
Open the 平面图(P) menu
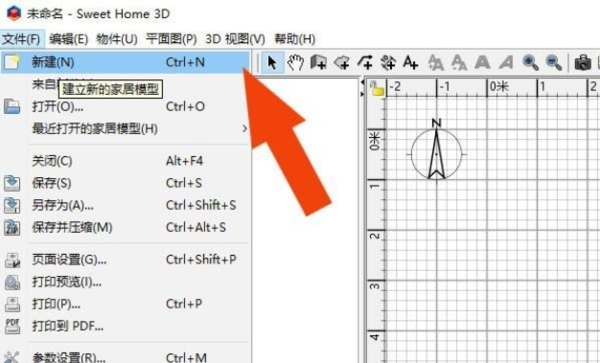(171, 39)
